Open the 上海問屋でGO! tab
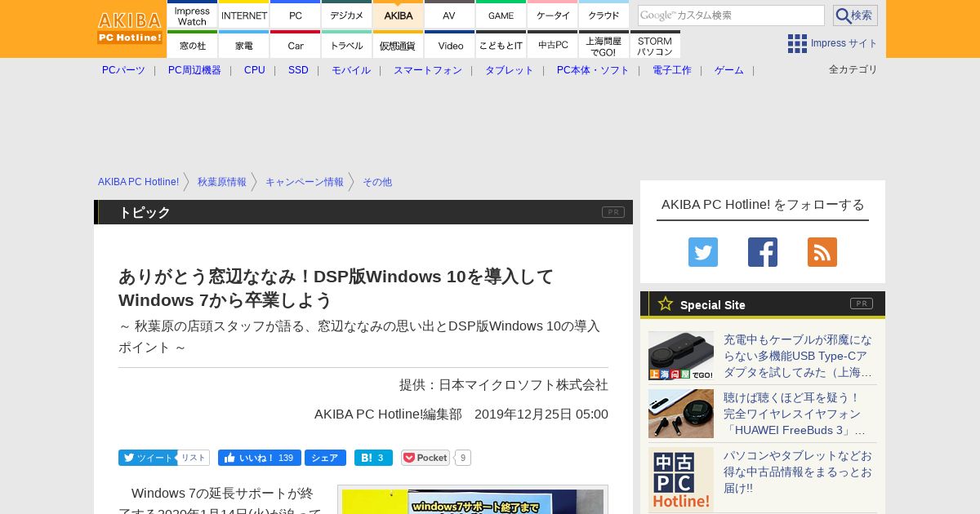 [x=604, y=44]
